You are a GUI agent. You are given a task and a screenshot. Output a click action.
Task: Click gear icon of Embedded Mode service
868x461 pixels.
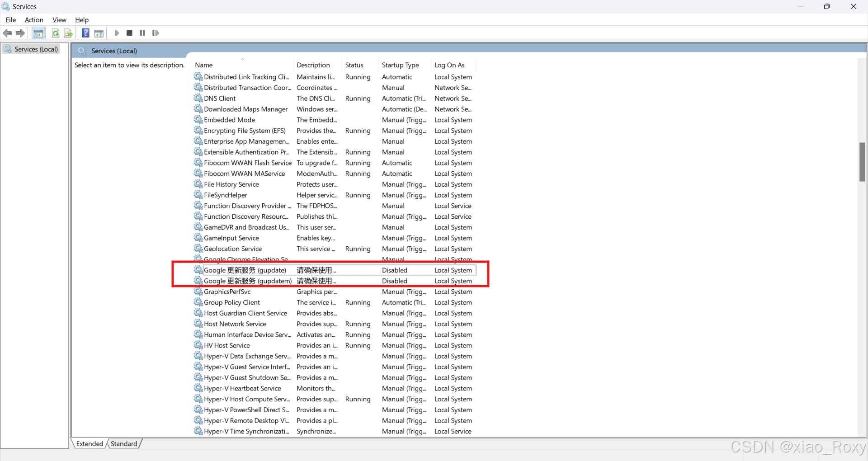[x=198, y=120]
